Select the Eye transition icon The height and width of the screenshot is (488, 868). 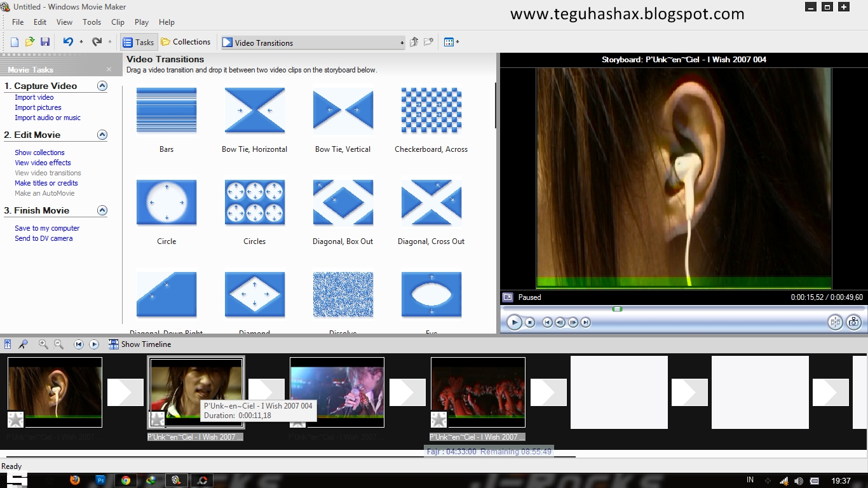point(431,295)
